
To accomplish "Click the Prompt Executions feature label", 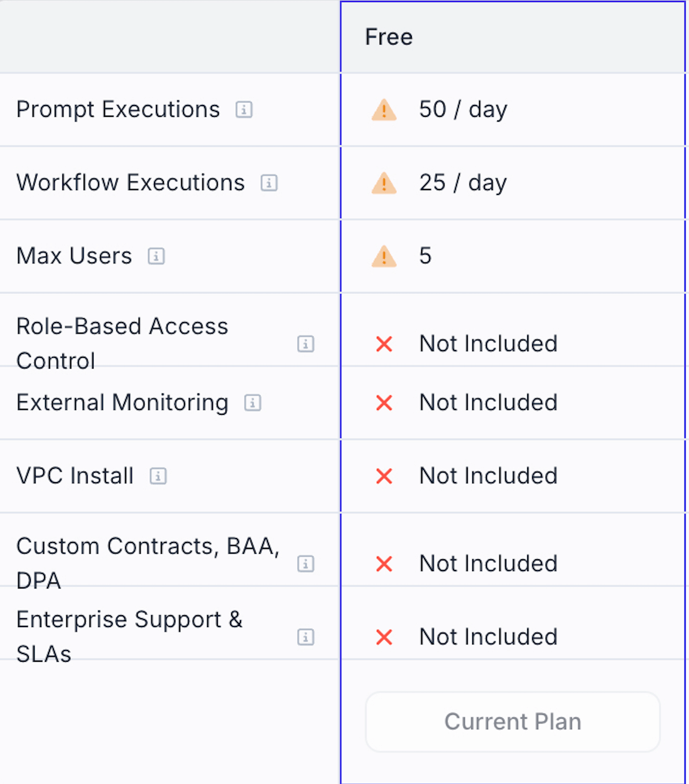I will tap(118, 109).
